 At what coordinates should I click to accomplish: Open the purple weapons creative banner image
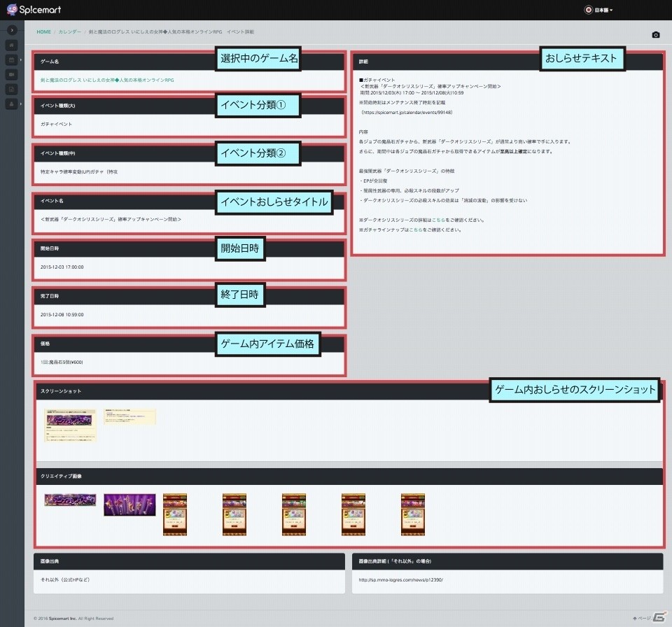[130, 505]
